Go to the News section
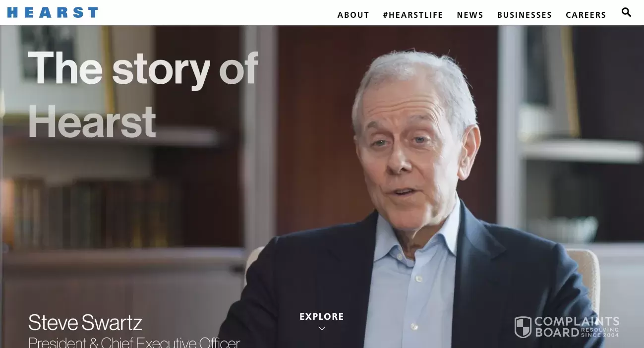644x348 pixels. 470,15
